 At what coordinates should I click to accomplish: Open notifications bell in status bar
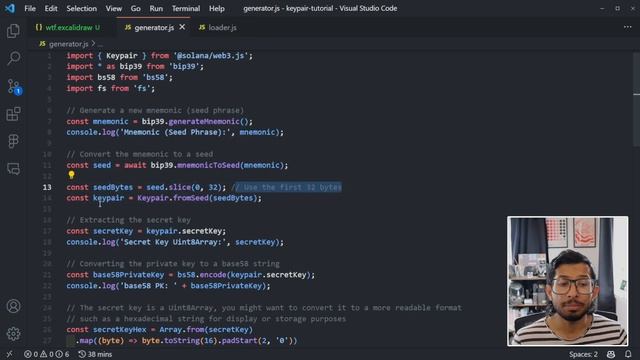click(x=628, y=354)
